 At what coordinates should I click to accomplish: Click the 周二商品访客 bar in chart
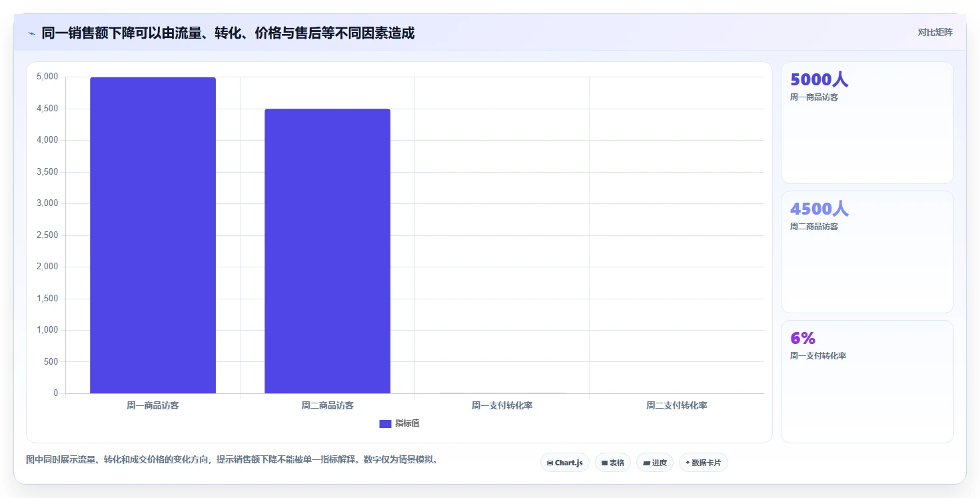coord(327,251)
